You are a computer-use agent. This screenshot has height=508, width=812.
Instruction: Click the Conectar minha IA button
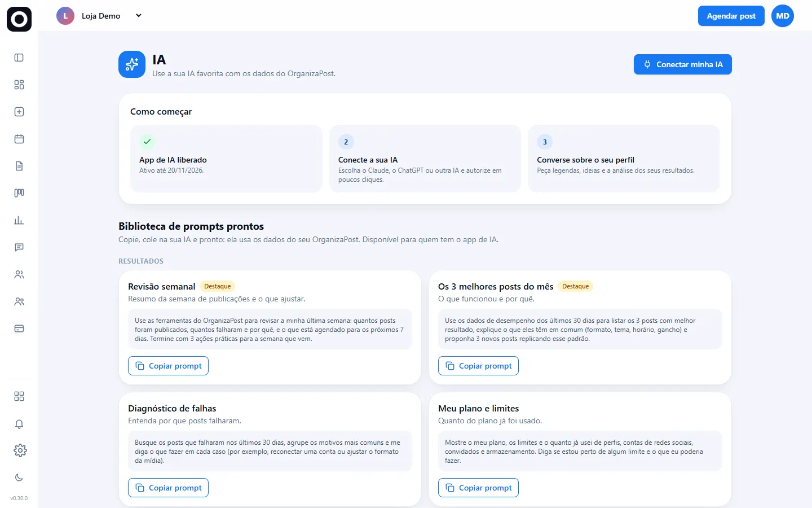click(x=683, y=64)
